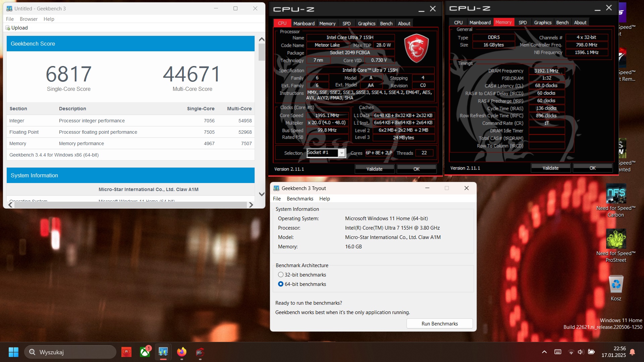Click the Geekbench horizontal scroll right arrow
644x362 pixels.
pyautogui.click(x=251, y=205)
